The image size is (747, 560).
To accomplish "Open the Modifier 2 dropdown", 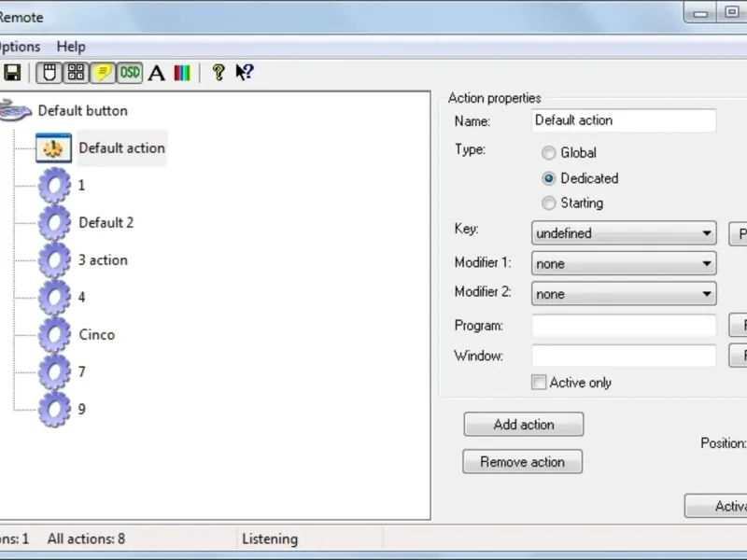I will click(x=624, y=294).
